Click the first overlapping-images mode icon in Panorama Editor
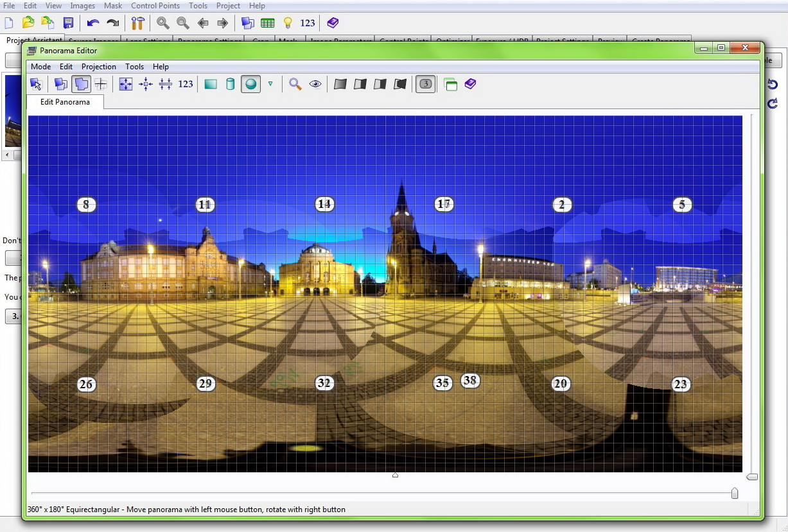Viewport: 788px width, 532px height. (x=61, y=84)
